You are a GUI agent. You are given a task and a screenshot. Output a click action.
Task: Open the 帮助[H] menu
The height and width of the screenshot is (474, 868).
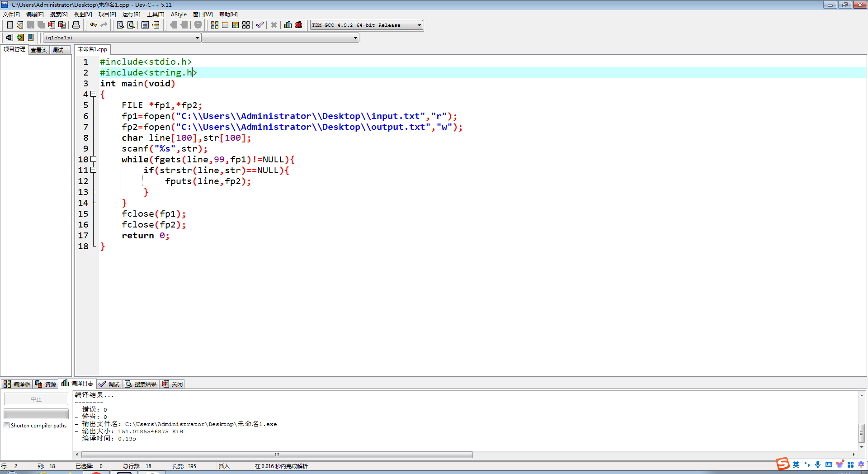point(228,14)
